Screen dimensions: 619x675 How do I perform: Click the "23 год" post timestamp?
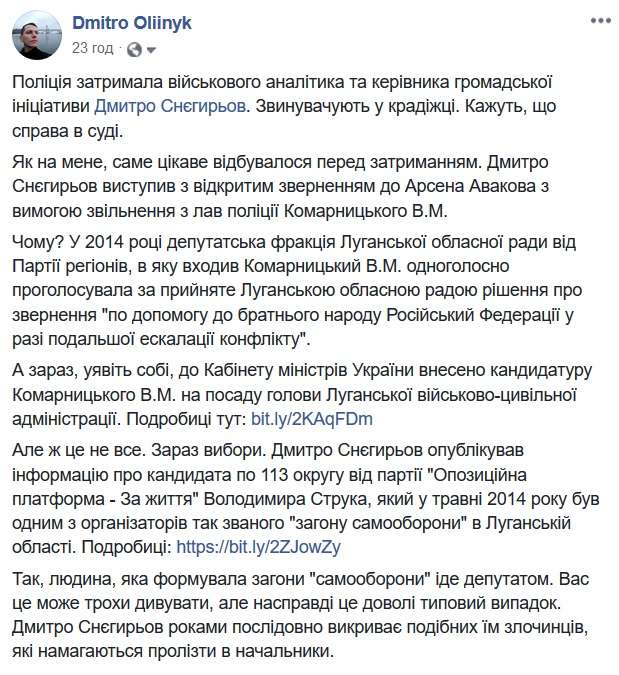pos(92,48)
